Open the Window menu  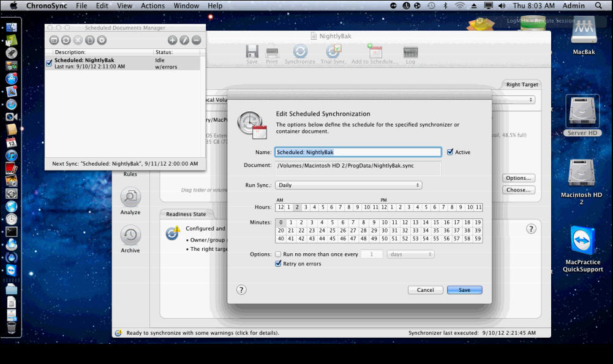(x=187, y=6)
